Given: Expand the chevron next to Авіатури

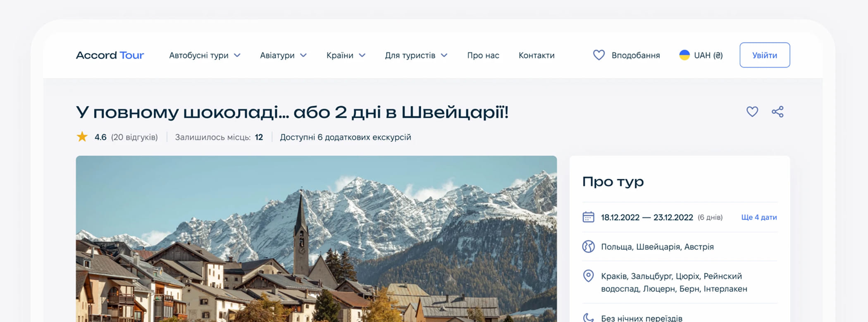Looking at the screenshot, I should coord(303,55).
